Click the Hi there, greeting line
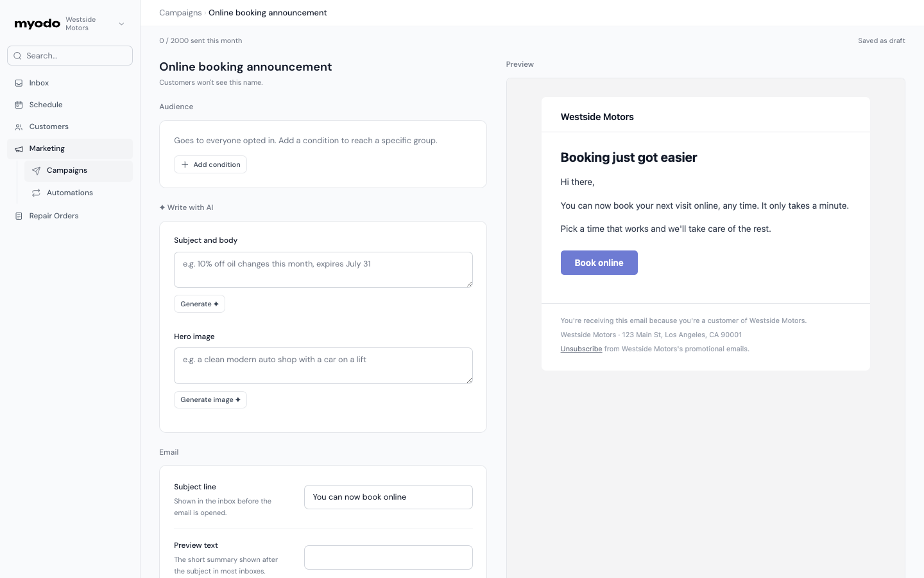Viewport: 924px width, 578px height. point(577,182)
